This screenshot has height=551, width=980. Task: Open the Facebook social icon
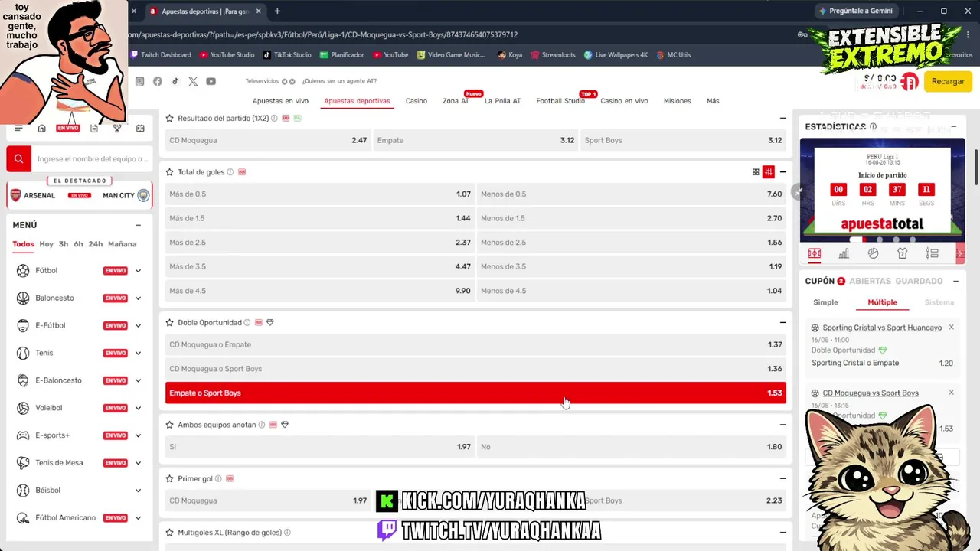pos(158,81)
